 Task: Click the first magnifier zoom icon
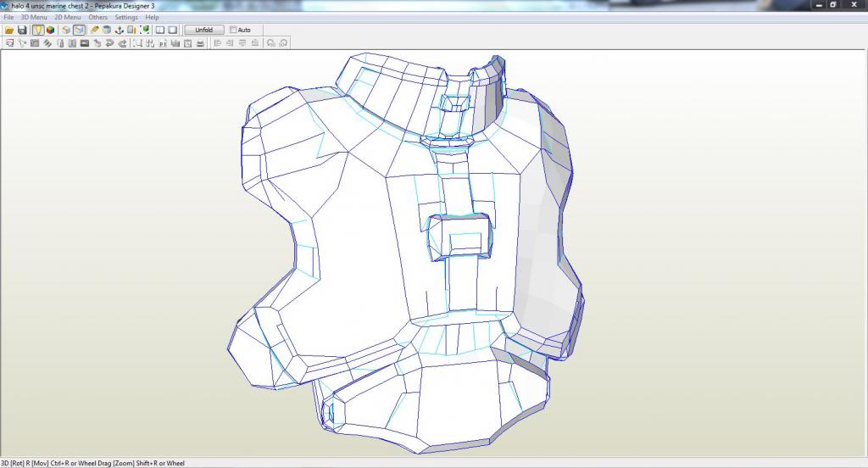click(270, 43)
